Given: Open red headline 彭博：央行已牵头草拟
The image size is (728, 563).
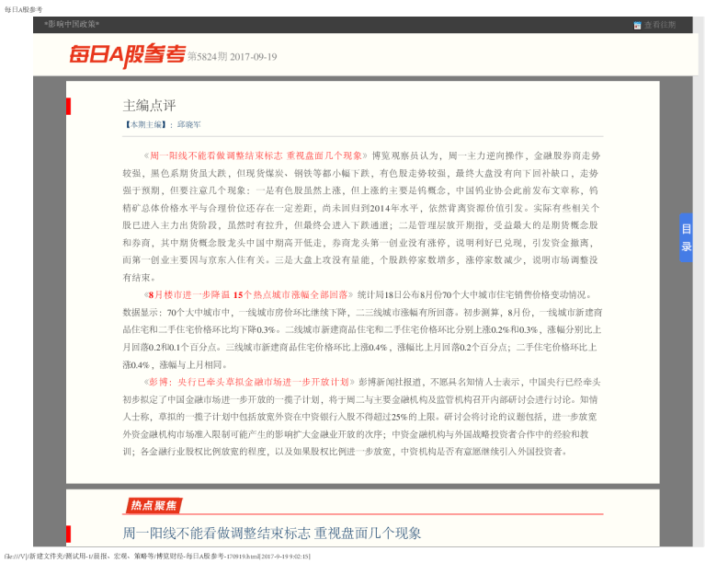Looking at the screenshot, I should pyautogui.click(x=249, y=382).
